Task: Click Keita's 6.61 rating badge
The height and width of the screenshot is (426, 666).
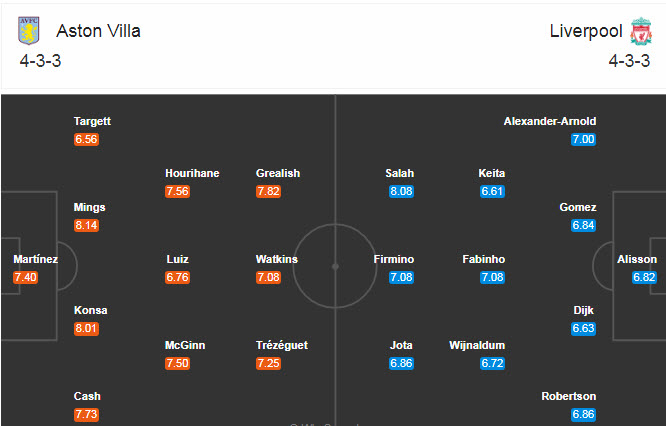Action: (x=492, y=192)
